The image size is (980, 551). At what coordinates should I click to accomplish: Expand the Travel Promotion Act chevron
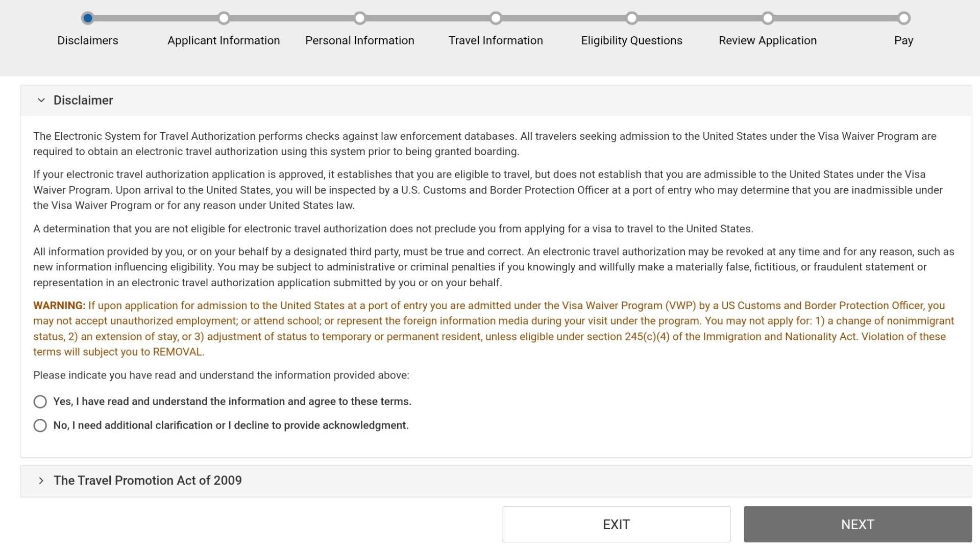[41, 481]
